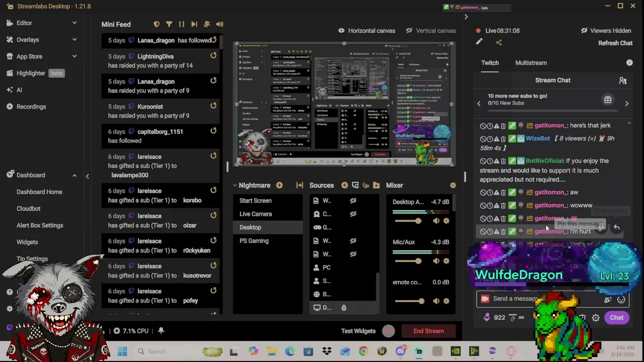The height and width of the screenshot is (362, 644).
Task: Add a new source with plus icon
Action: pyautogui.click(x=345, y=186)
